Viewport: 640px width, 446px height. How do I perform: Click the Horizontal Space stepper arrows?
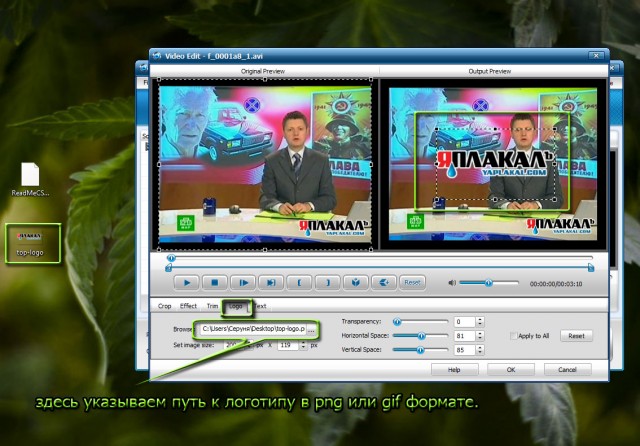tap(480, 336)
